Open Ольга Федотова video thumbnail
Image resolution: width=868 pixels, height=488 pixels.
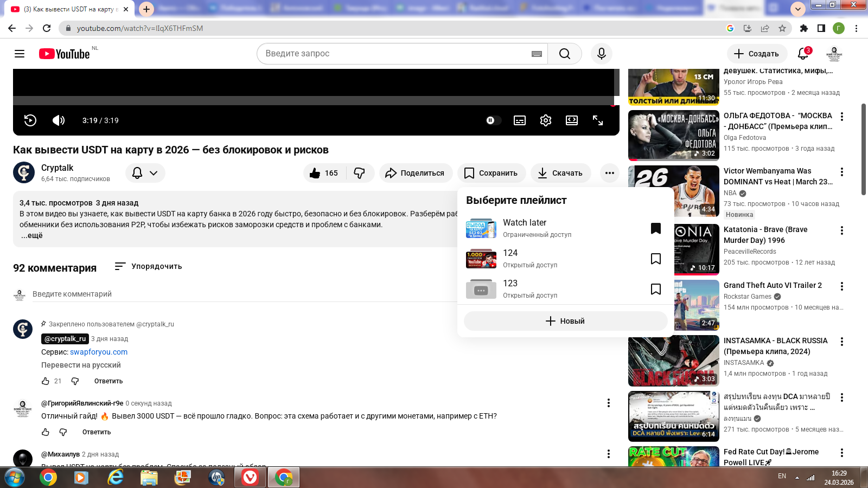coord(674,136)
